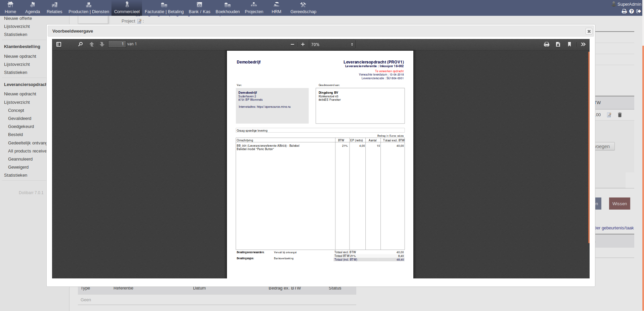The image size is (644, 311).
Task: Expand the PDF viewer tools menu
Action: pos(583,44)
